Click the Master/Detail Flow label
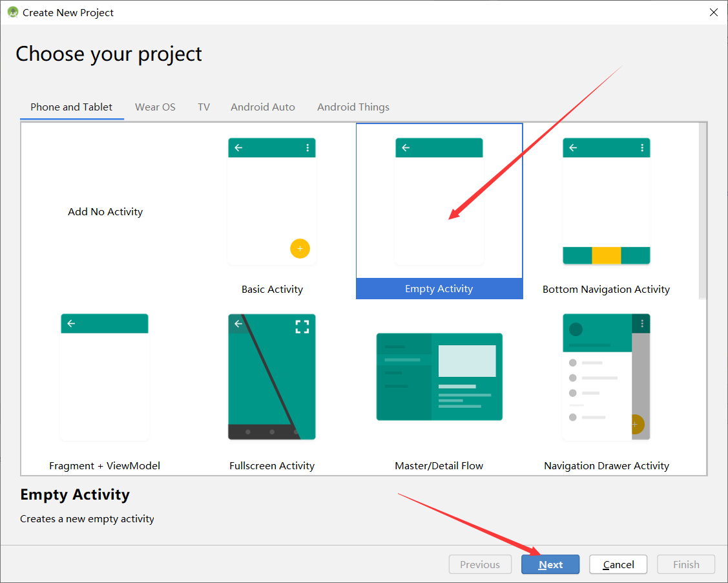 point(439,465)
